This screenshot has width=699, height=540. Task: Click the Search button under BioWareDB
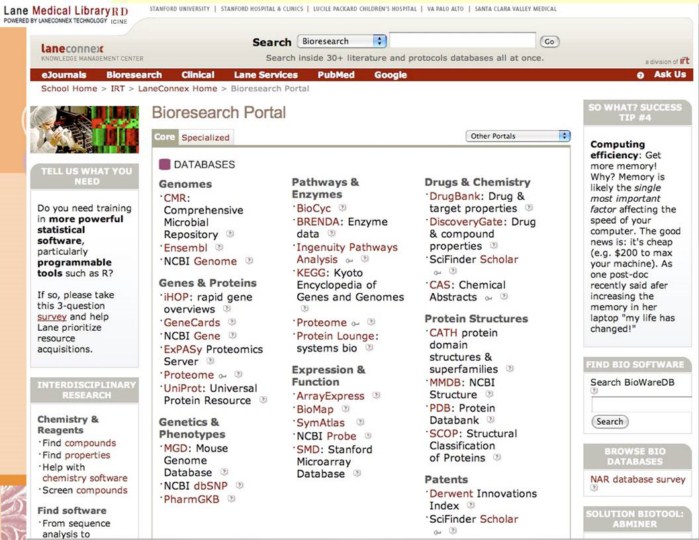(x=609, y=421)
